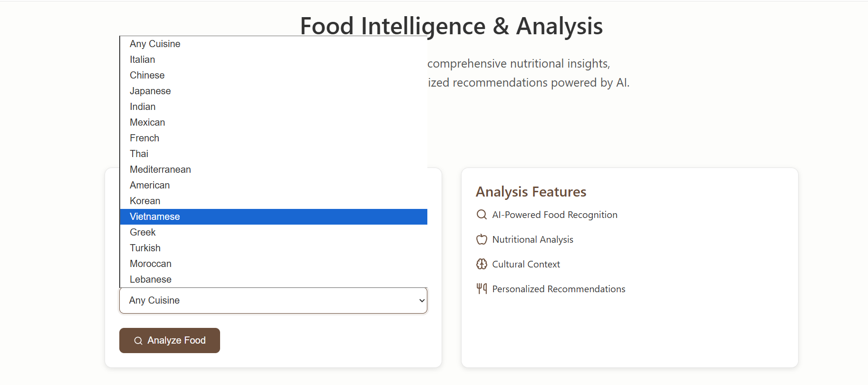The height and width of the screenshot is (385, 868).
Task: Select the Mediterranean cuisine option
Action: pos(160,169)
